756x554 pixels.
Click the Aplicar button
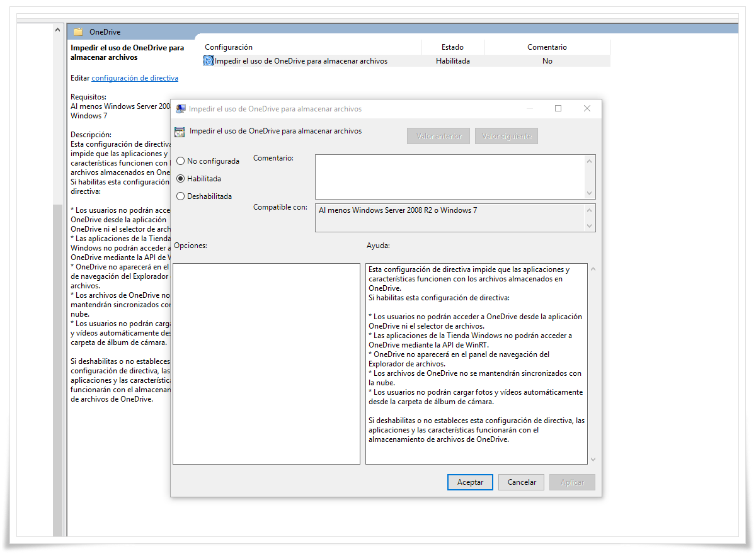tap(572, 482)
